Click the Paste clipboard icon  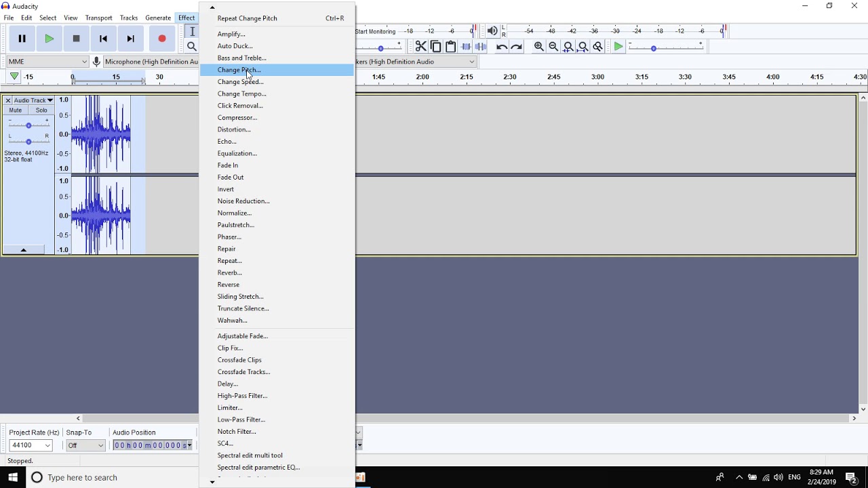(x=450, y=47)
